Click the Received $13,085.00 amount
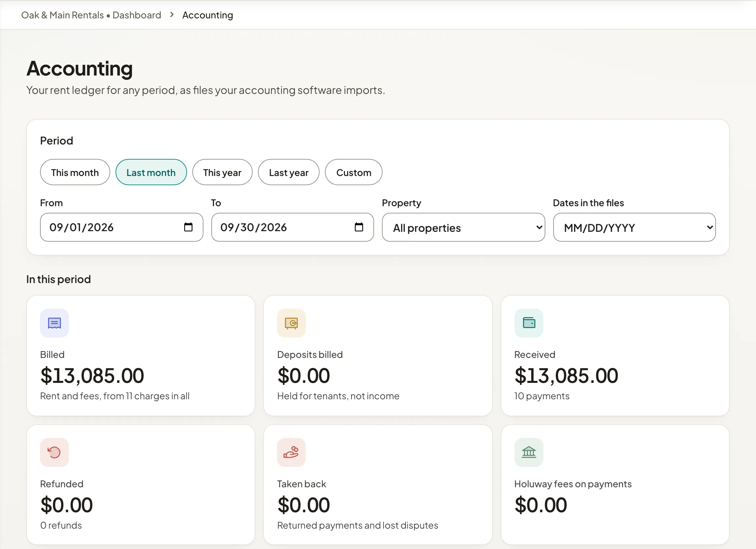Image resolution: width=756 pixels, height=549 pixels. tap(566, 376)
